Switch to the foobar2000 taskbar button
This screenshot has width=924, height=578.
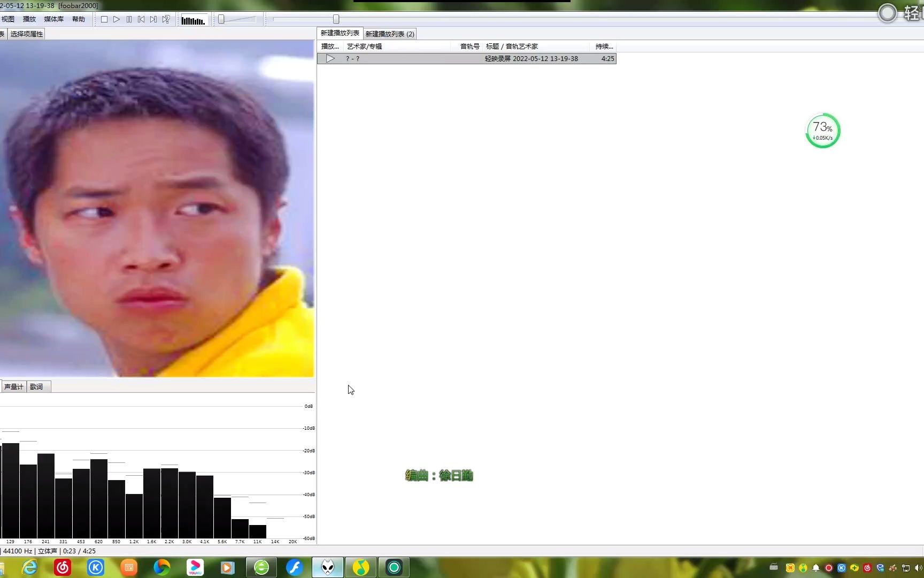328,567
